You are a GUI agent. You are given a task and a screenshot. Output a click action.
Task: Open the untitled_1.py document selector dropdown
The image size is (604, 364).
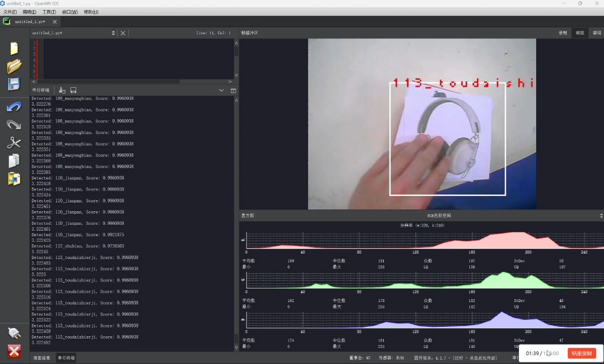click(x=73, y=33)
